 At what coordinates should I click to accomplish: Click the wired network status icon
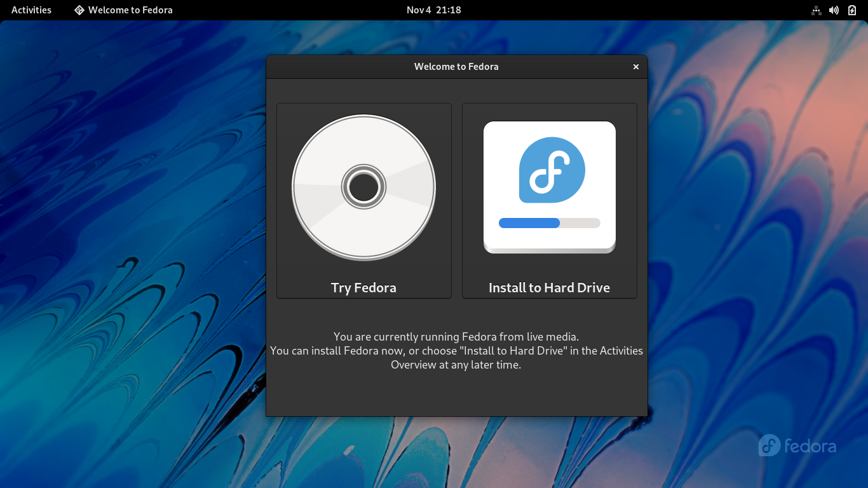(x=817, y=10)
